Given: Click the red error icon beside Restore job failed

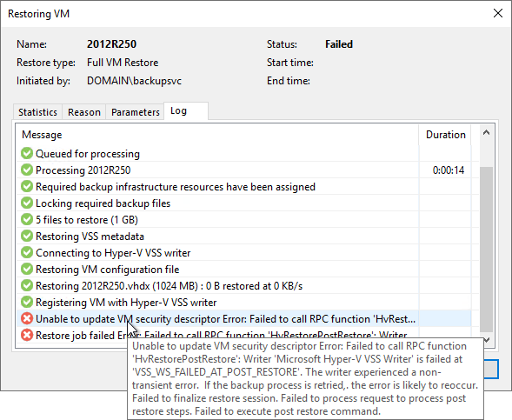Looking at the screenshot, I should pos(27,335).
